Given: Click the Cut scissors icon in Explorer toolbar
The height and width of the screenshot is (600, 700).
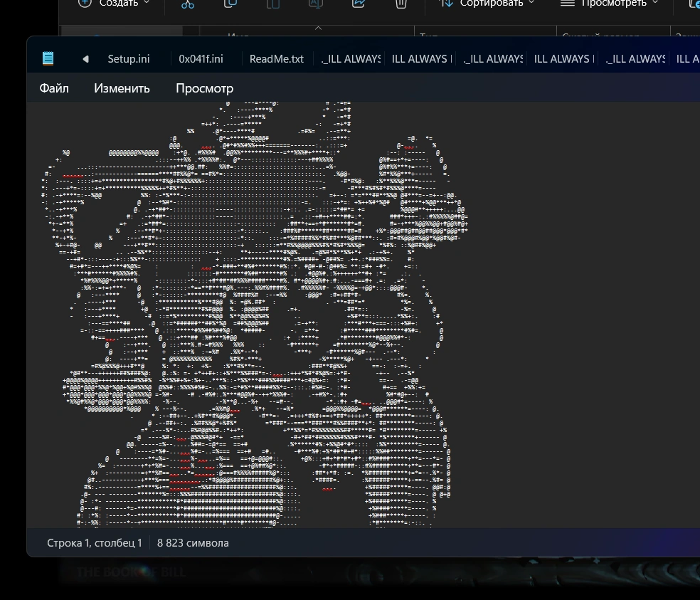Looking at the screenshot, I should pyautogui.click(x=188, y=4).
